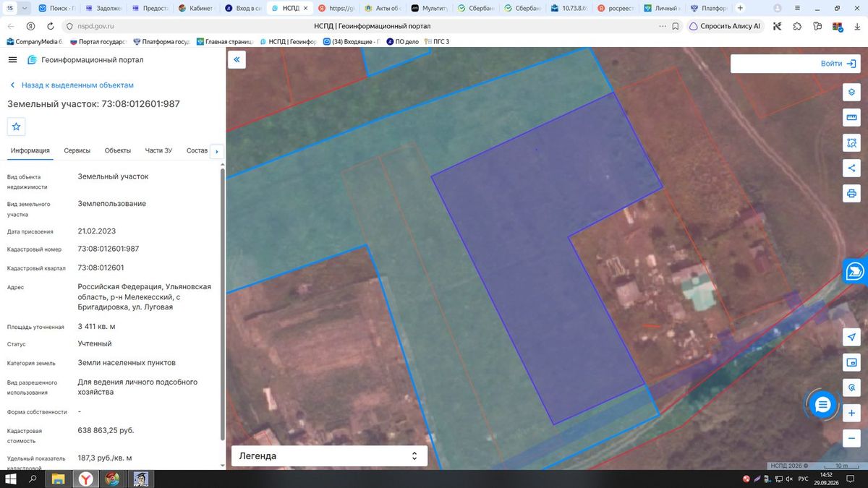Image resolution: width=868 pixels, height=488 pixels.
Task: Expand the Легенда legend panel
Action: pyautogui.click(x=329, y=456)
